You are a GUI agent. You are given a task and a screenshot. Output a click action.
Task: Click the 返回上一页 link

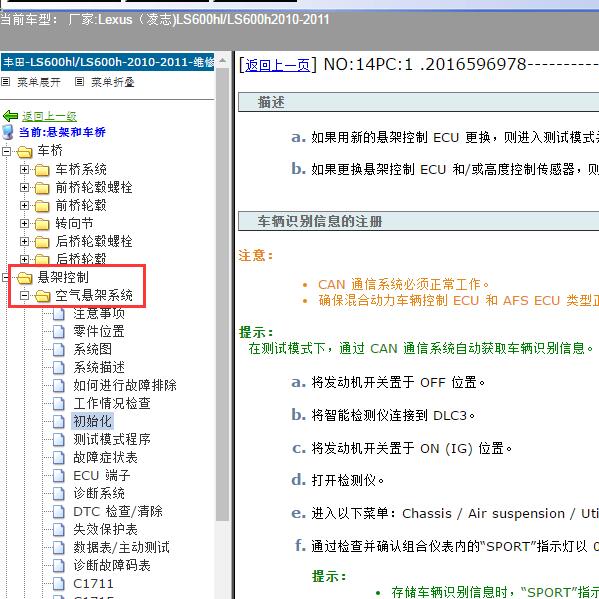coord(277,65)
